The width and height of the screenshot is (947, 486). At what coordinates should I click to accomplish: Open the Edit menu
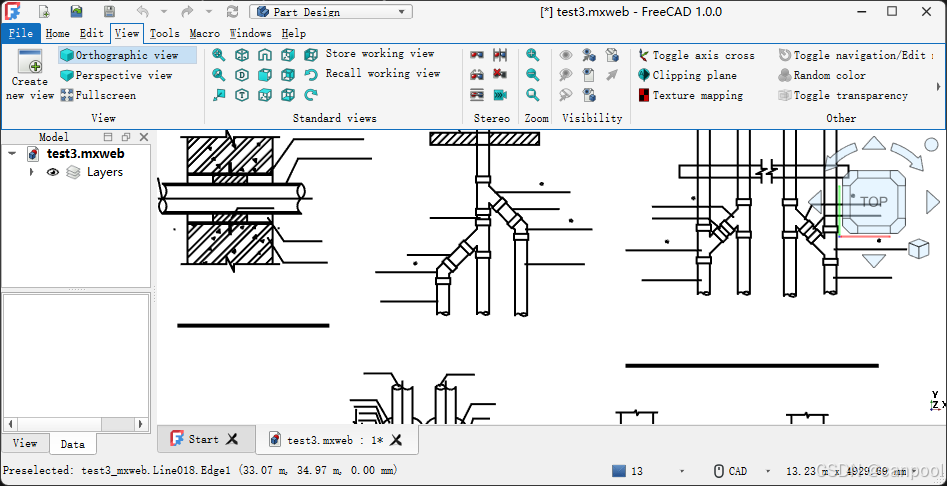pyautogui.click(x=92, y=33)
